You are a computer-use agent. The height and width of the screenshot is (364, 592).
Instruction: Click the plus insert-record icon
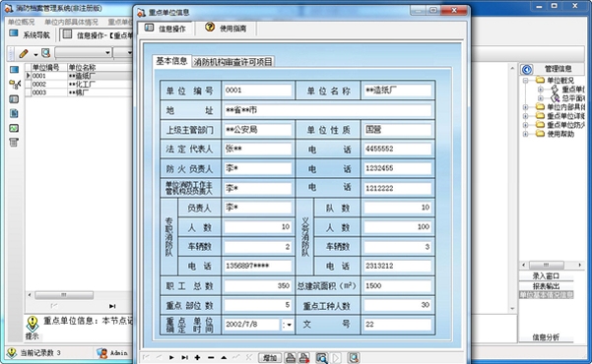197,357
